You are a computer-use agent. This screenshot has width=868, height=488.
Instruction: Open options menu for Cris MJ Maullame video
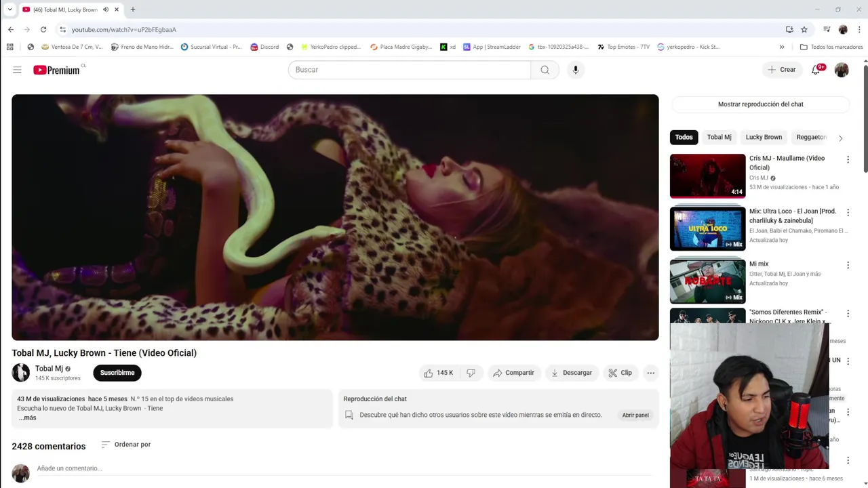(848, 159)
